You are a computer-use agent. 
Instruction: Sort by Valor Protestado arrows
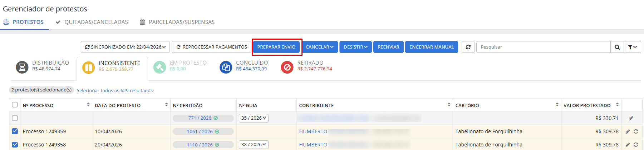(x=617, y=105)
